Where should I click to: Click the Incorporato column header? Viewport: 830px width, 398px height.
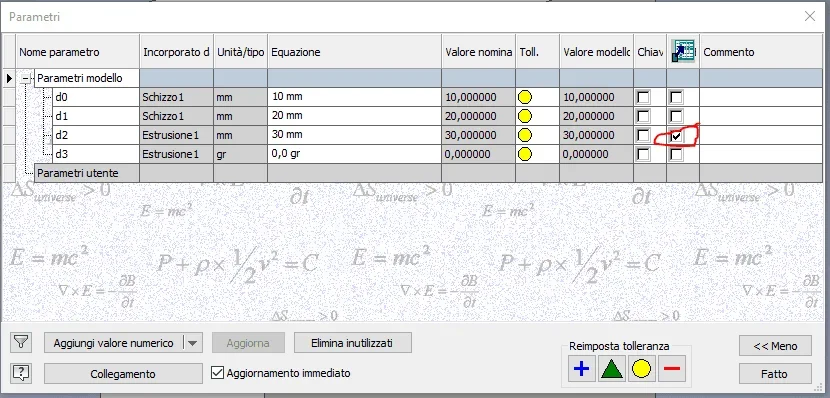pyautogui.click(x=177, y=51)
